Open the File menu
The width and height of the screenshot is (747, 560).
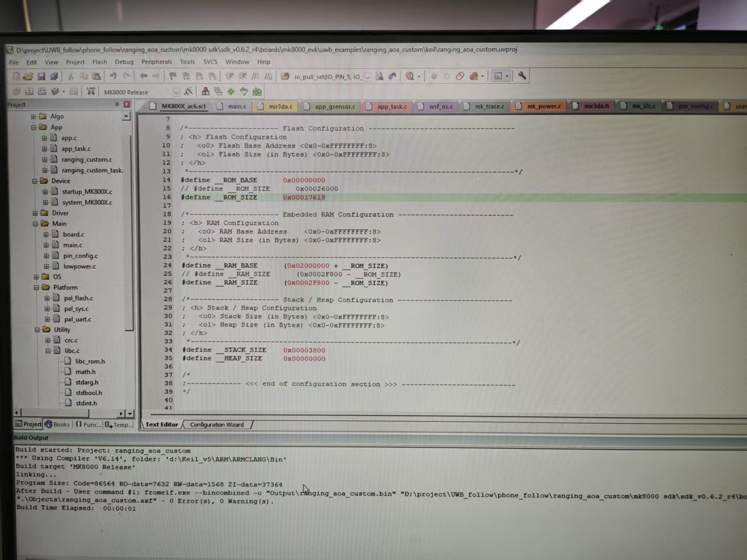(14, 62)
